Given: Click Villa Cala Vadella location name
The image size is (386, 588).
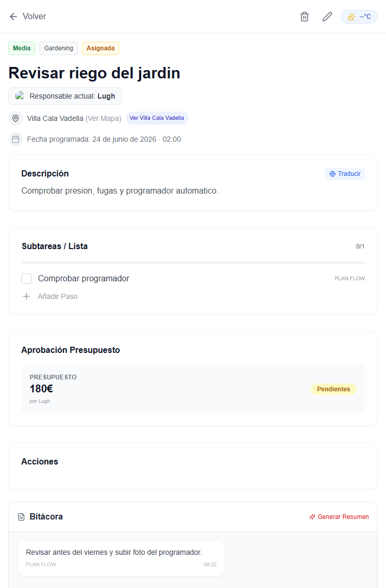Looking at the screenshot, I should coord(55,118).
